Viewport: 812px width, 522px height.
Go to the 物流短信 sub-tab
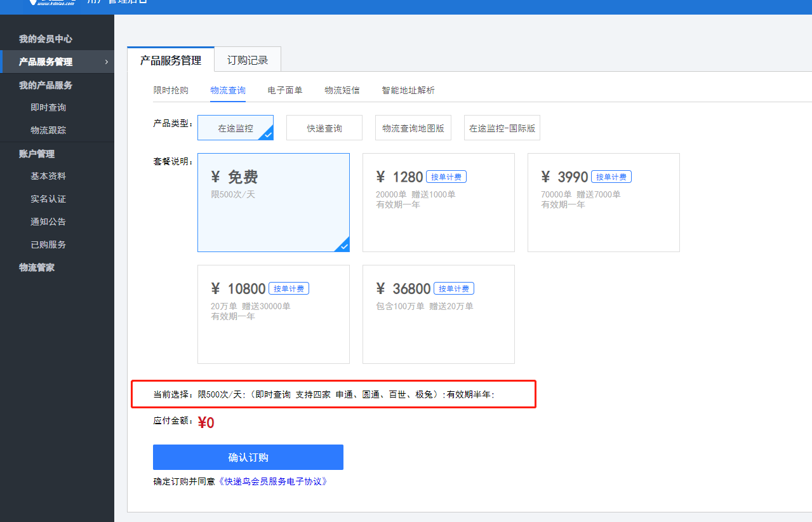coord(342,90)
